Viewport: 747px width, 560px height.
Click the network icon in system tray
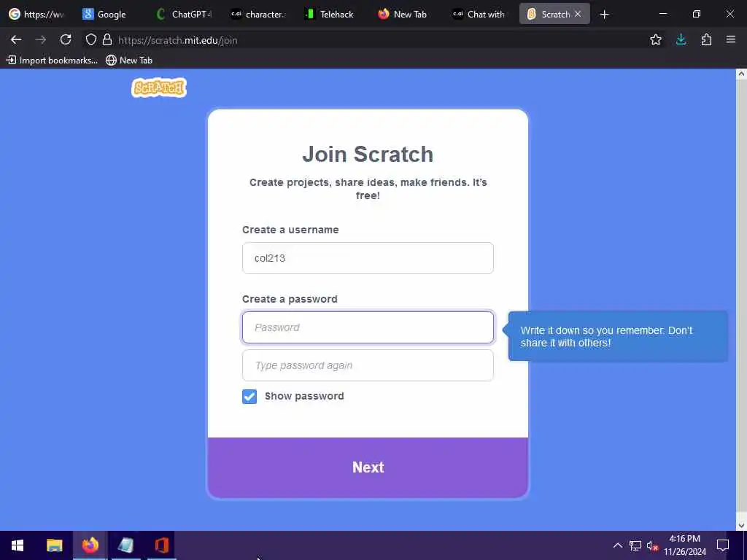click(x=635, y=545)
